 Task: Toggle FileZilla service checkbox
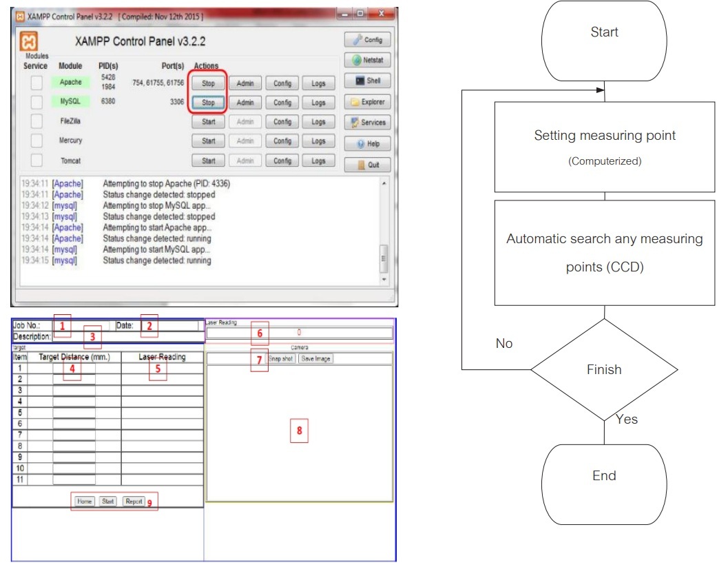[x=37, y=121]
